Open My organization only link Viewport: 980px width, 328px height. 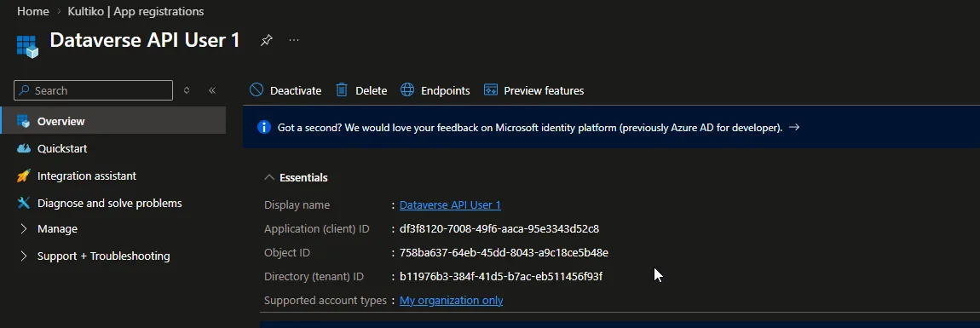(x=452, y=301)
